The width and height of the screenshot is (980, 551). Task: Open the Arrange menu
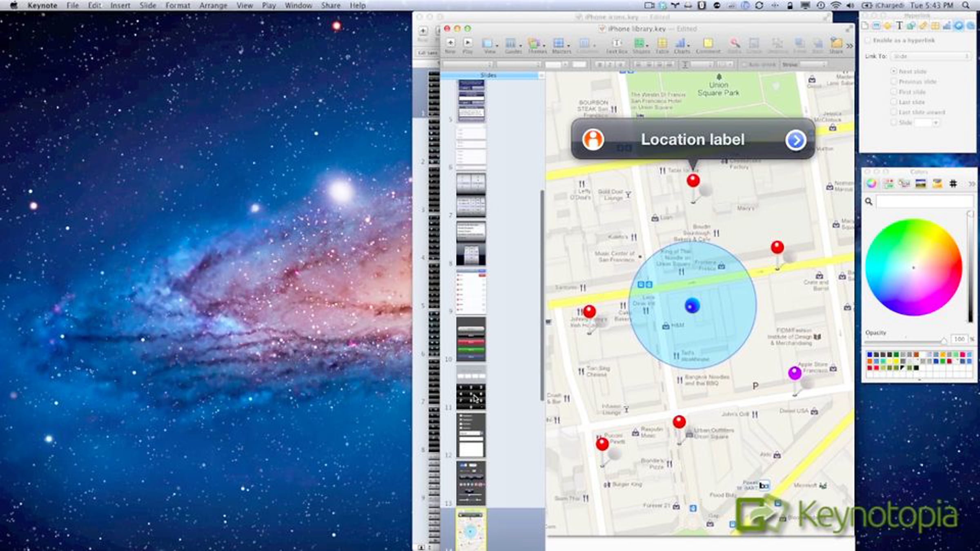tap(214, 5)
